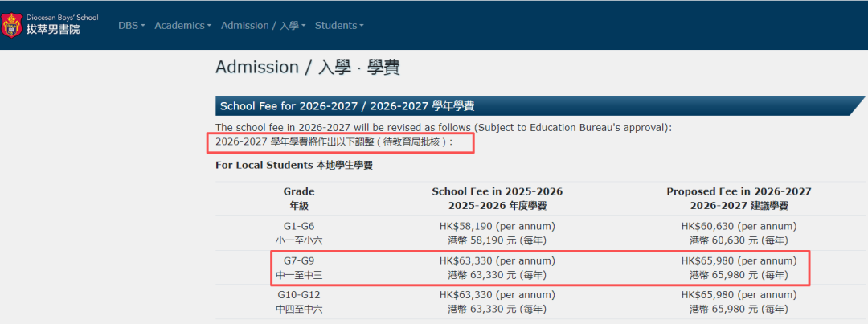868x324 pixels.
Task: Click the 拔萃男書院 school name text
Action: coord(53,30)
